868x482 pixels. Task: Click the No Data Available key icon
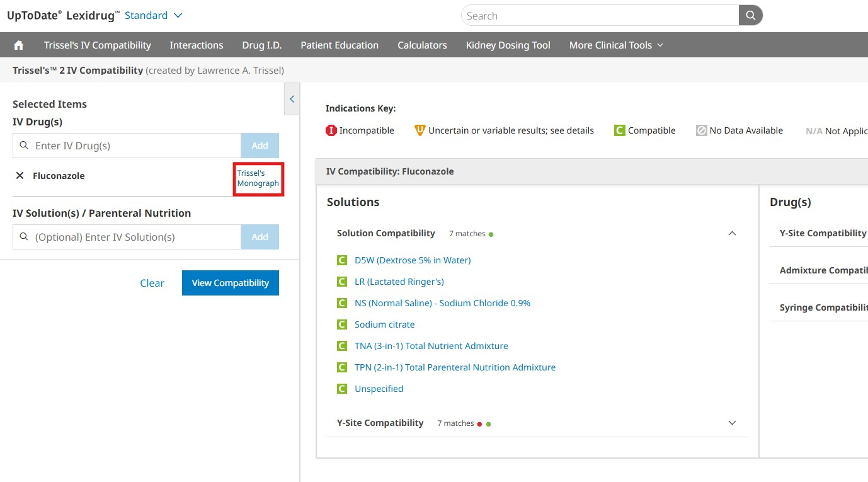point(702,130)
